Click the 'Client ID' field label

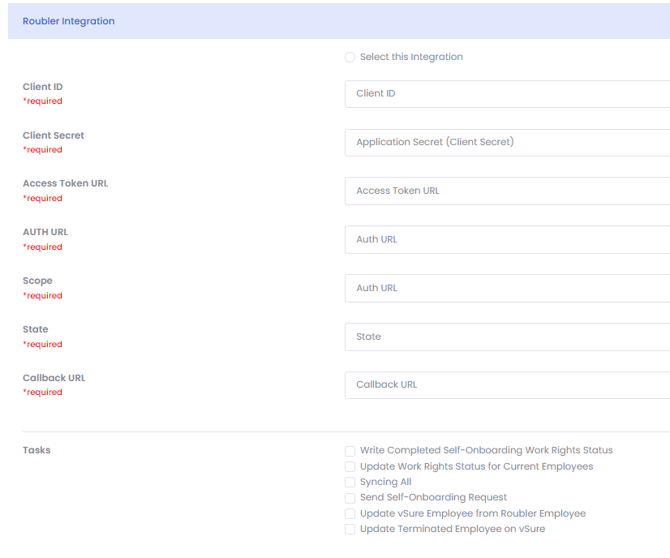[x=43, y=87]
